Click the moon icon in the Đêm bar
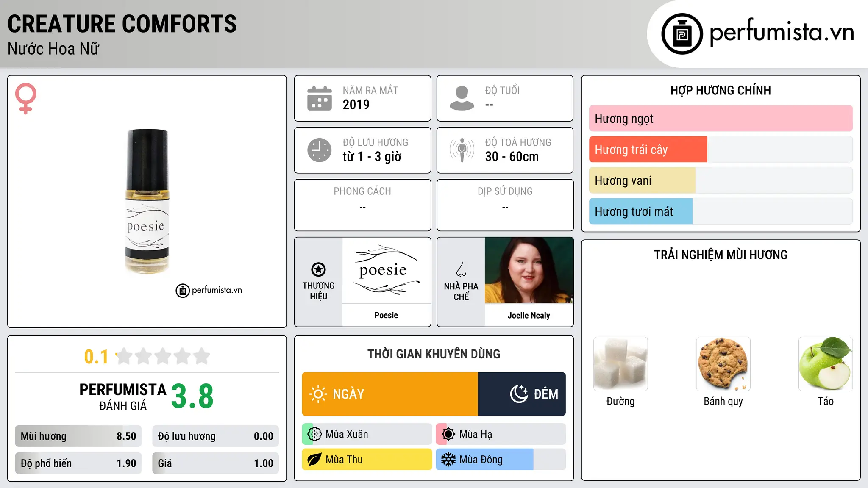Viewport: 868px width, 488px height. [x=519, y=394]
